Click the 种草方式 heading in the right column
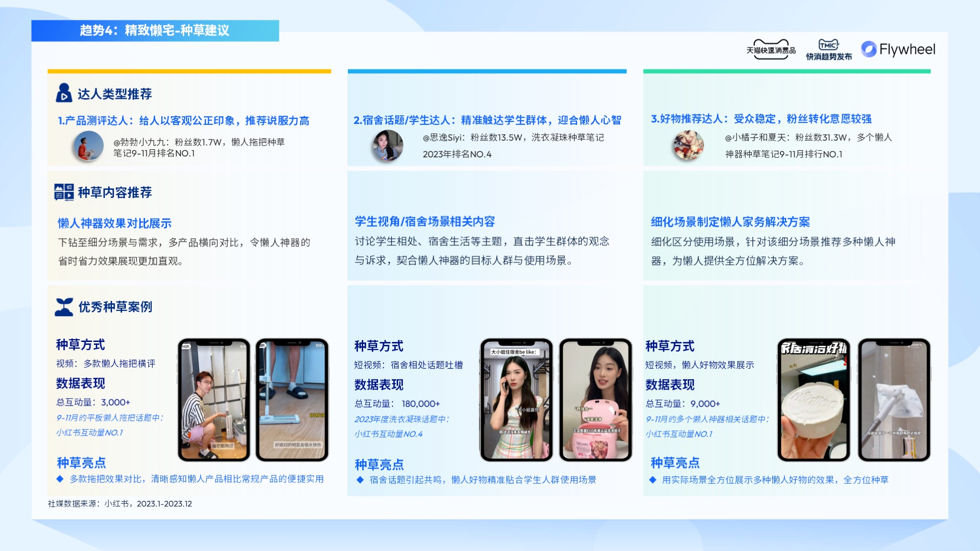Image resolution: width=980 pixels, height=551 pixels. click(670, 346)
